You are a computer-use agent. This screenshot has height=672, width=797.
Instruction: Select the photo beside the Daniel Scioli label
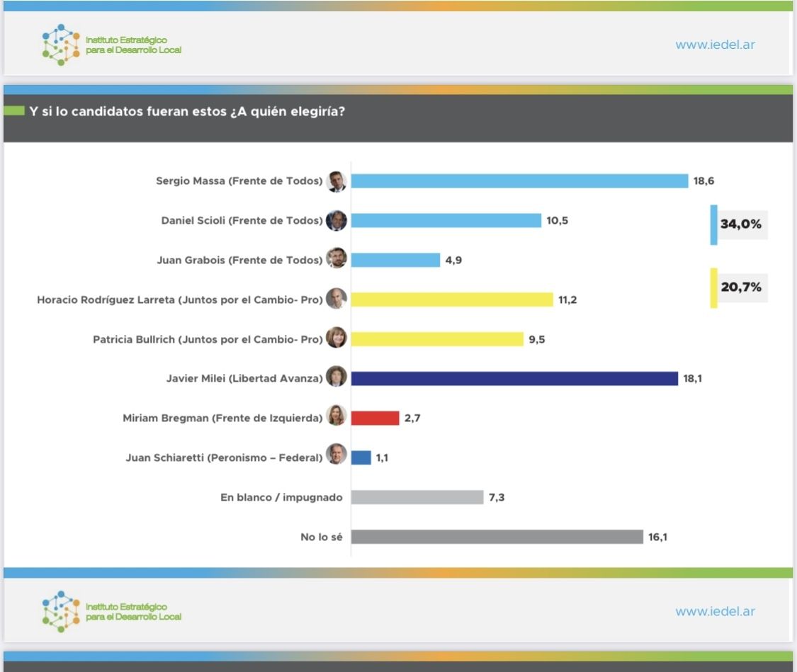[336, 221]
